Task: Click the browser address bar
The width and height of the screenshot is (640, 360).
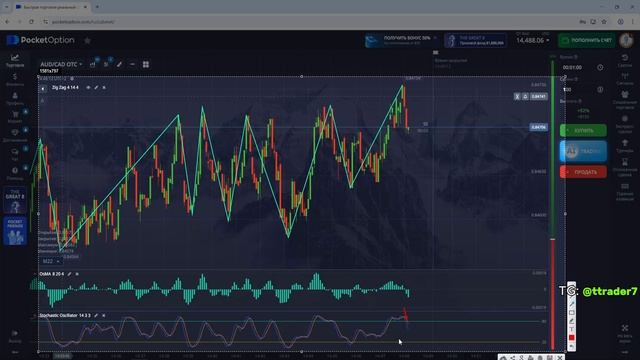Action: tap(310, 22)
